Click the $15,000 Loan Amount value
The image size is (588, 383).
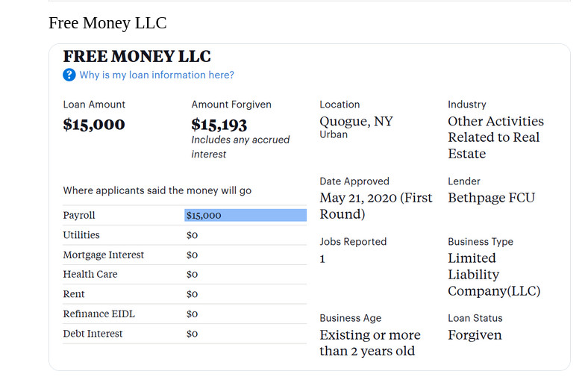(94, 124)
